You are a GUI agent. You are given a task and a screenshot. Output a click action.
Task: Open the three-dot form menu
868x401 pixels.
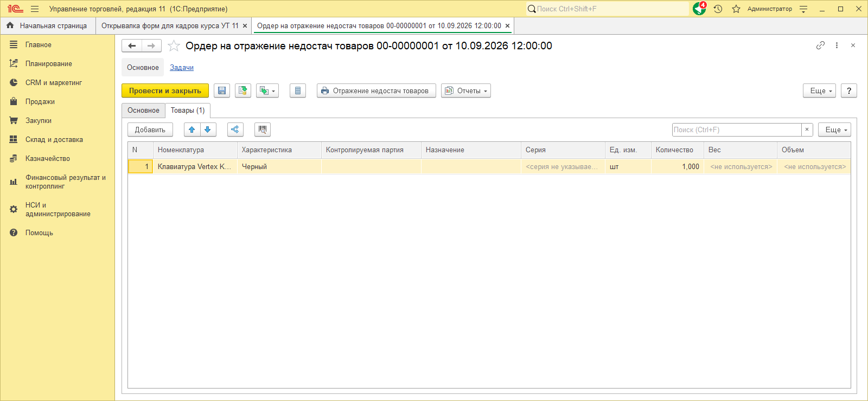point(837,46)
